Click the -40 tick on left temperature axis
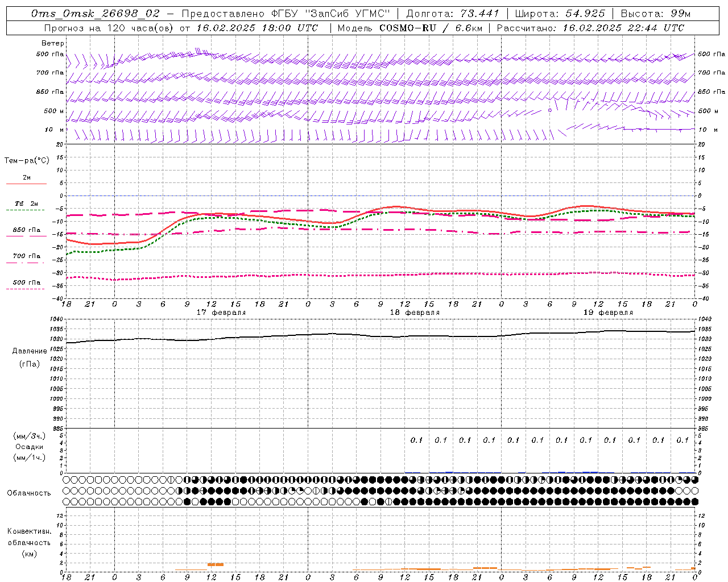The width and height of the screenshot is (728, 582). click(57, 298)
